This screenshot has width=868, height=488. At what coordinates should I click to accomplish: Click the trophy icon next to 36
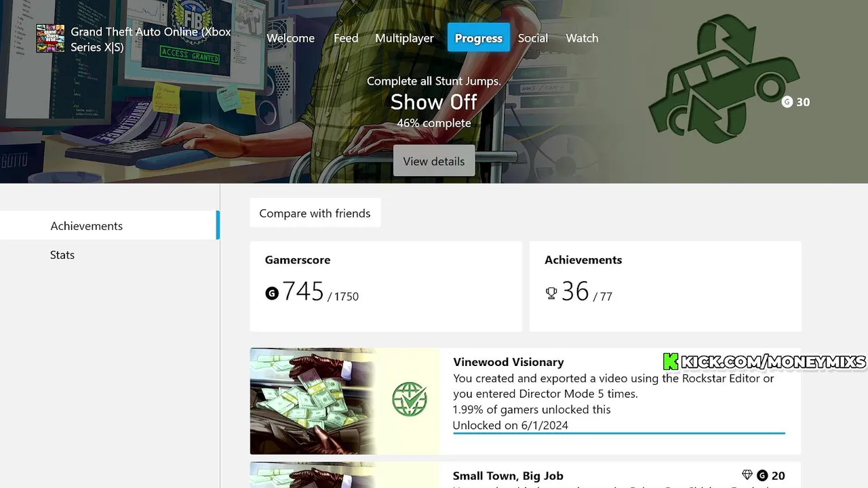point(551,293)
